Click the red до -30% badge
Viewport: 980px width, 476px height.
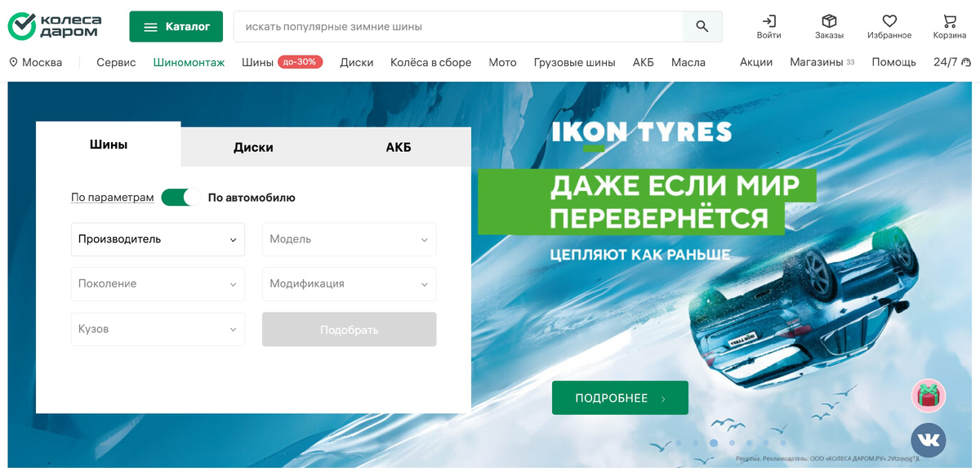301,61
